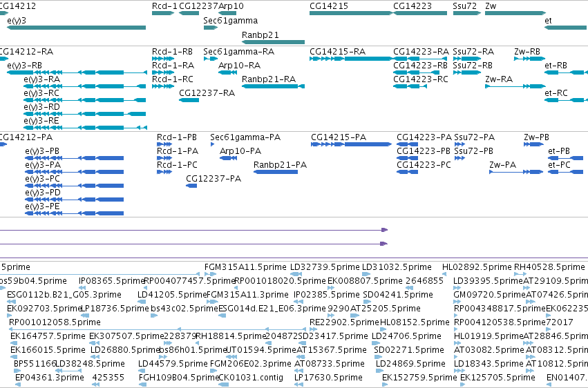Click EST label LD24869.5prime
The width and height of the screenshot is (588, 388).
click(x=410, y=364)
